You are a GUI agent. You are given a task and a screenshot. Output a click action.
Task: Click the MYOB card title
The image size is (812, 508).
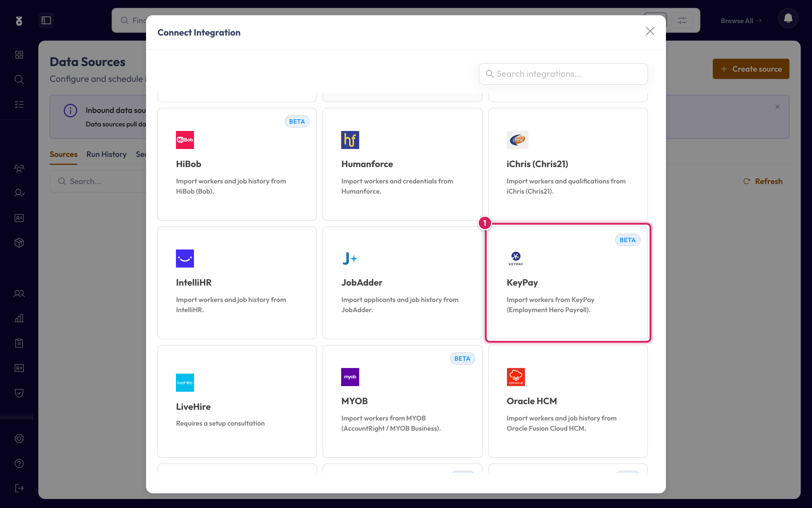pos(354,401)
